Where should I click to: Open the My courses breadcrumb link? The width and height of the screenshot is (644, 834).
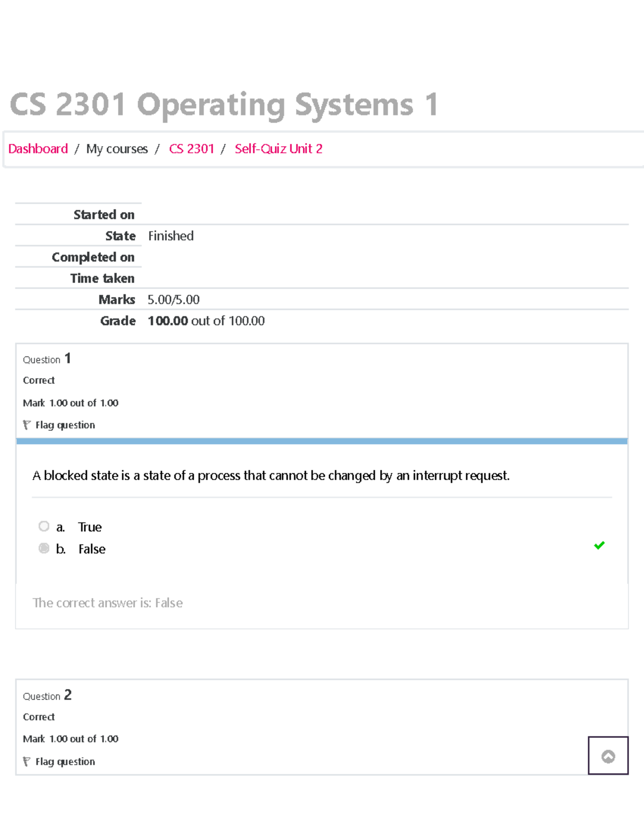[117, 149]
